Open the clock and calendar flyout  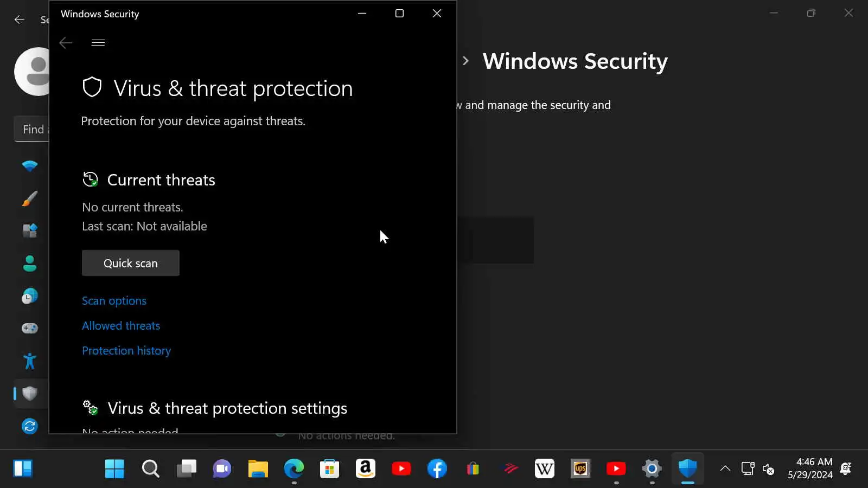(x=810, y=468)
